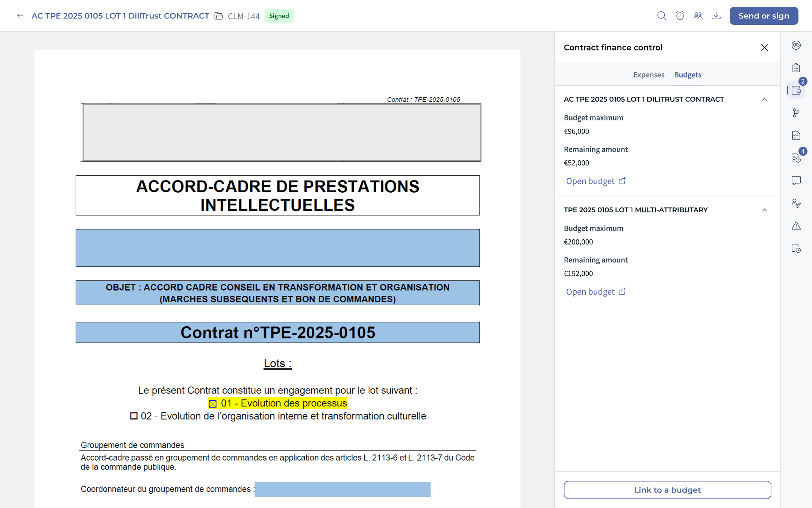Switch to the Expenses tab
Image resolution: width=812 pixels, height=508 pixels.
point(649,75)
